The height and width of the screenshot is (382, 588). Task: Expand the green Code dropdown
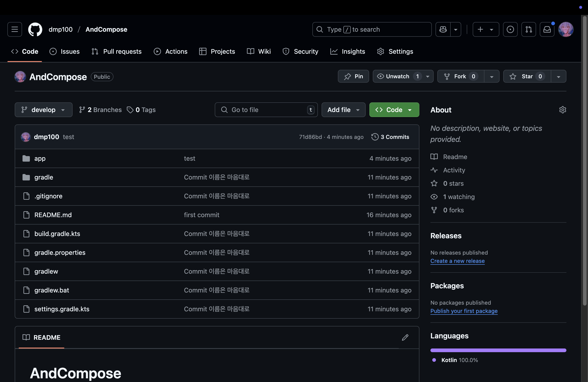pos(394,110)
